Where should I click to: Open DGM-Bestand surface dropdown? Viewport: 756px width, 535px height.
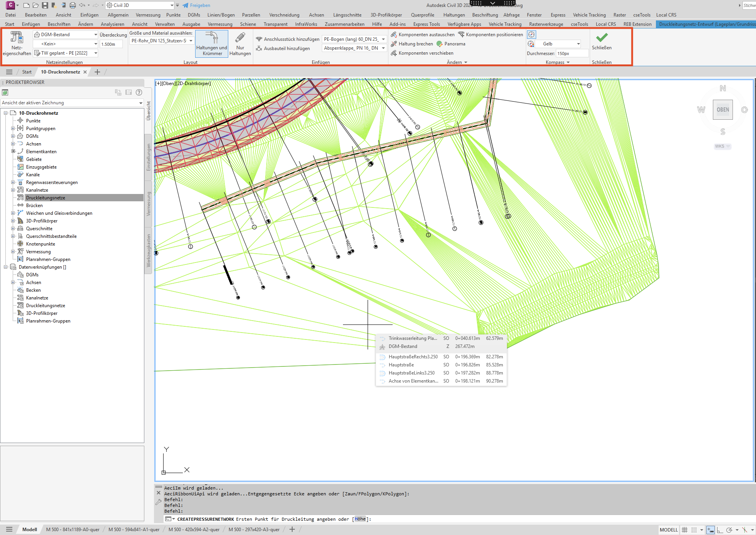point(66,35)
